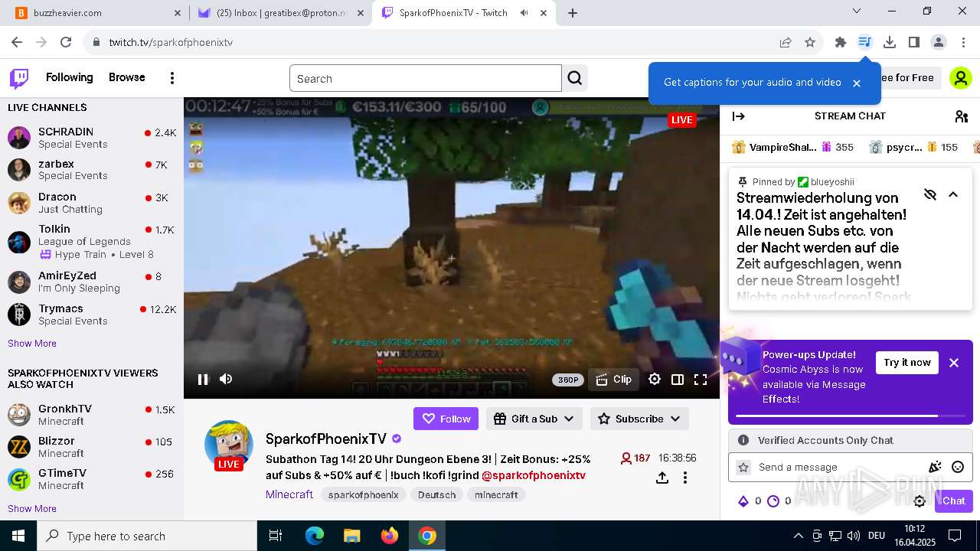Open the GronkhTV recommended channel
This screenshot has height=551, width=980.
[92, 415]
